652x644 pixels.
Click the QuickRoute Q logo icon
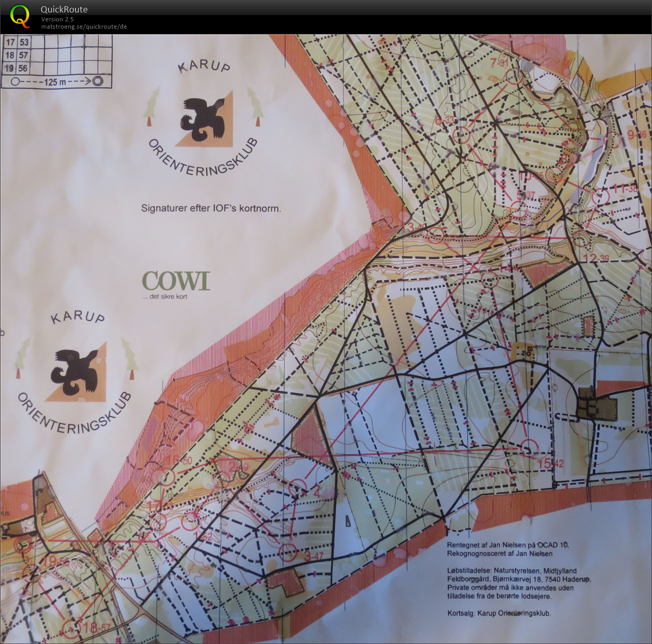[20, 16]
